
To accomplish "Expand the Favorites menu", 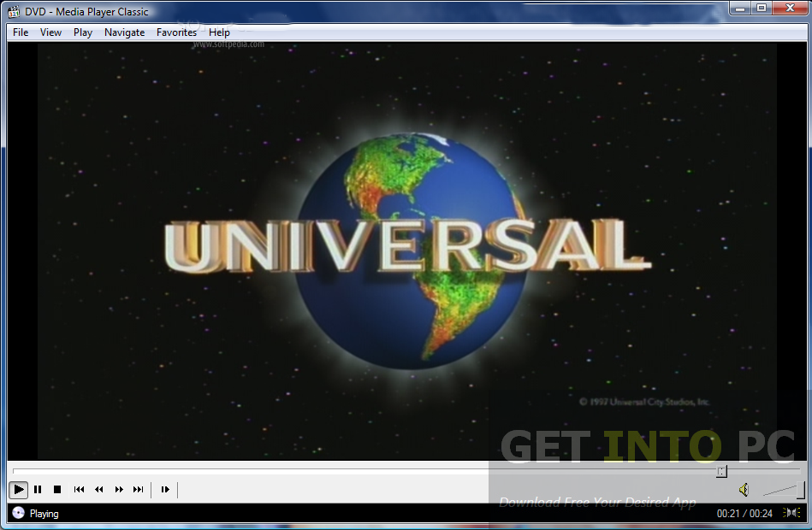I will [x=176, y=32].
